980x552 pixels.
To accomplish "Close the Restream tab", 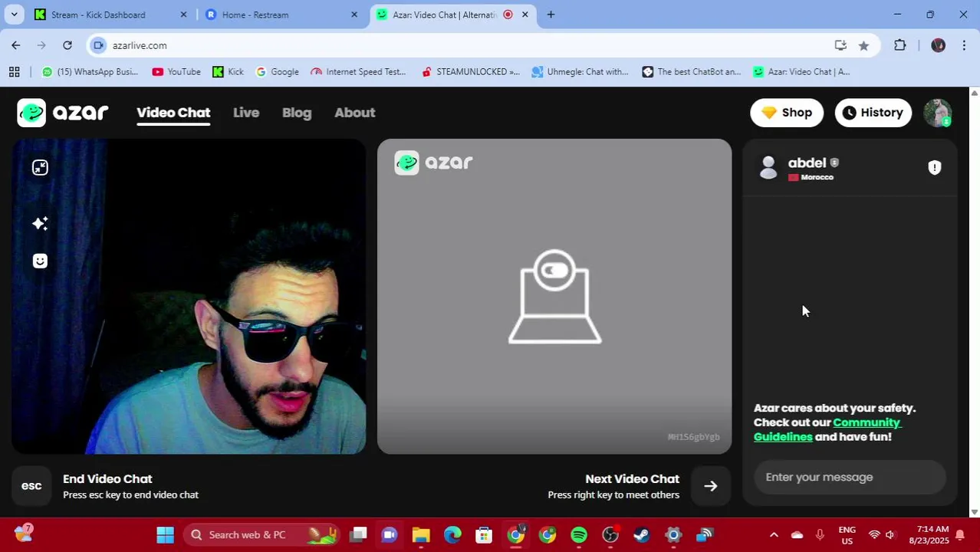I will click(354, 15).
